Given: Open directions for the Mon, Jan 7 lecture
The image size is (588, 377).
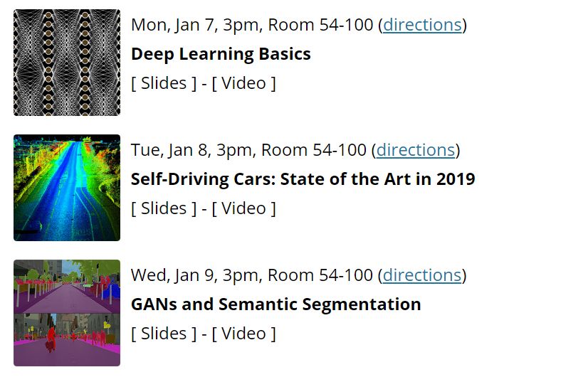Looking at the screenshot, I should (x=422, y=25).
